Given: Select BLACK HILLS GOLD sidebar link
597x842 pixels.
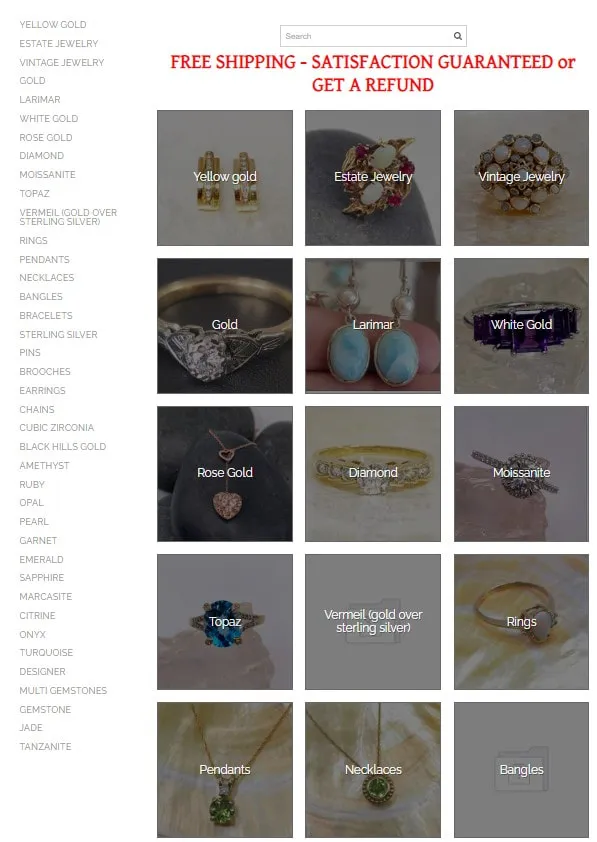Looking at the screenshot, I should (63, 447).
